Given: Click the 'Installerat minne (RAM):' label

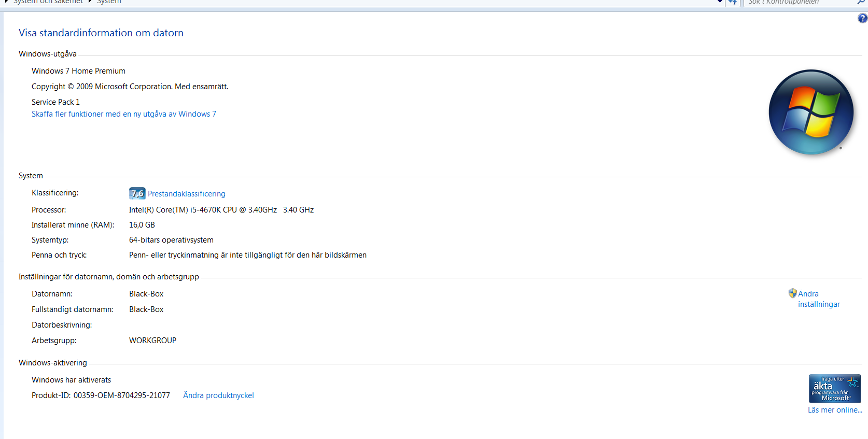Looking at the screenshot, I should (x=73, y=225).
